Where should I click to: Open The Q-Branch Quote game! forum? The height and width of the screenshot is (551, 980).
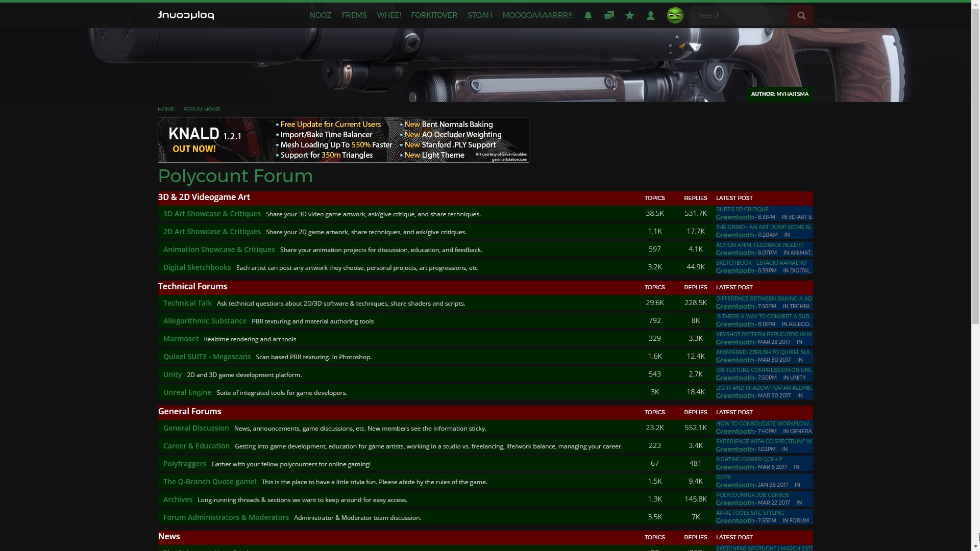tap(210, 482)
